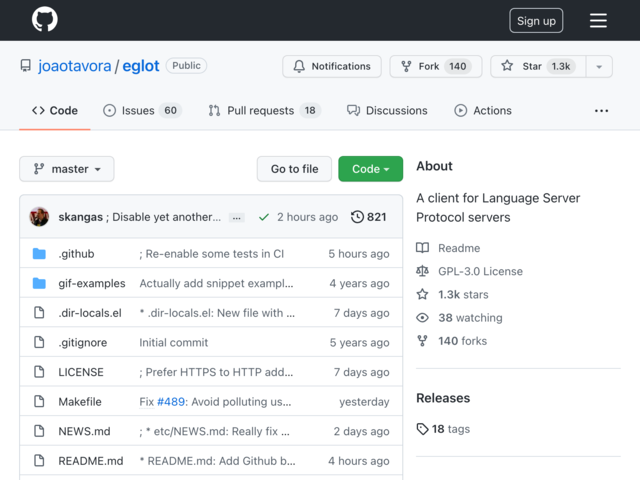Click the Notifications bell button

[x=332, y=66]
